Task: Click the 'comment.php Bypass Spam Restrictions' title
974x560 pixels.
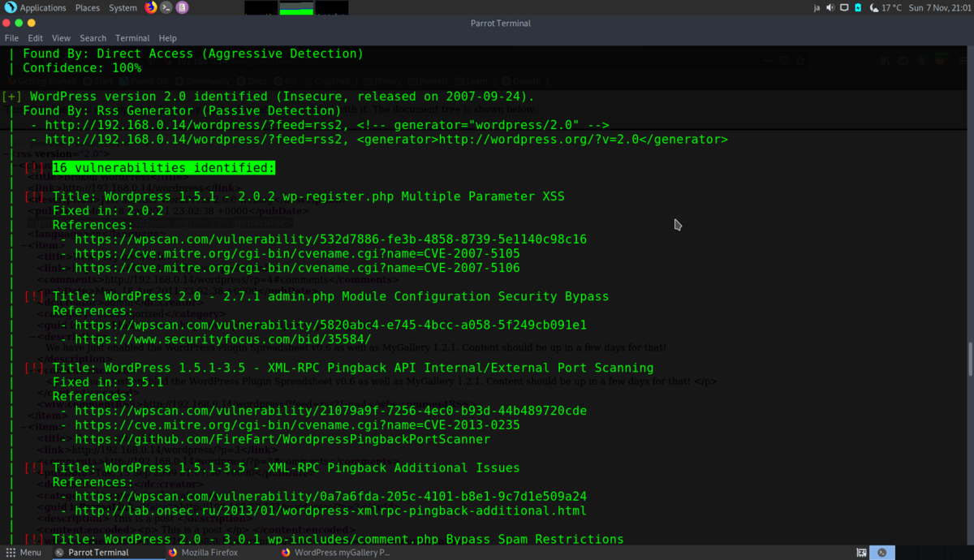Action: pyautogui.click(x=338, y=539)
